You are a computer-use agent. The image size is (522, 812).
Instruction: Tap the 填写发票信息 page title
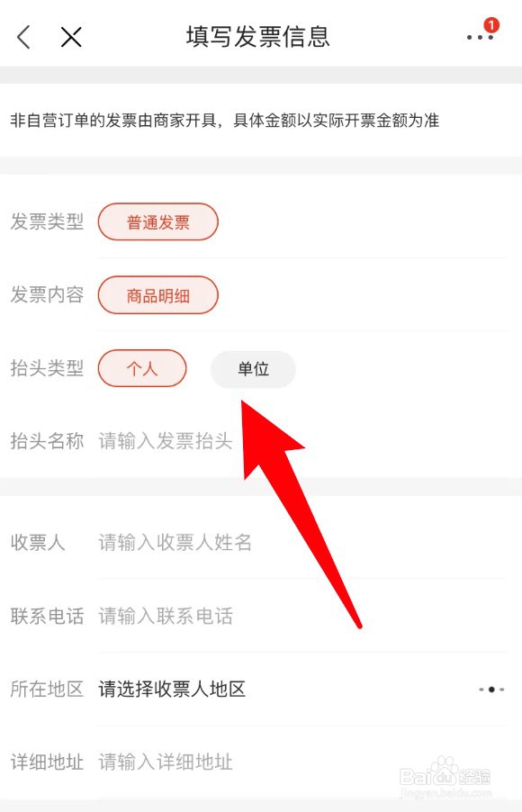click(258, 37)
